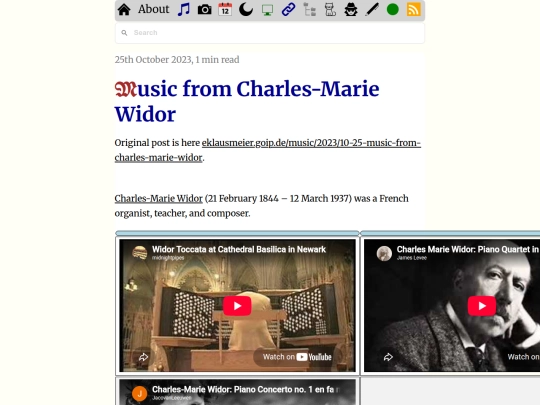Click the cat icon in navbar
This screenshot has width=540, height=405.
[x=330, y=9]
